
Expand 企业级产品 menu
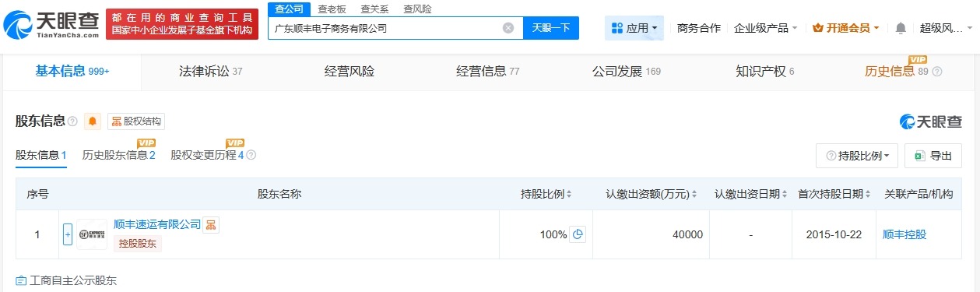pos(766,28)
